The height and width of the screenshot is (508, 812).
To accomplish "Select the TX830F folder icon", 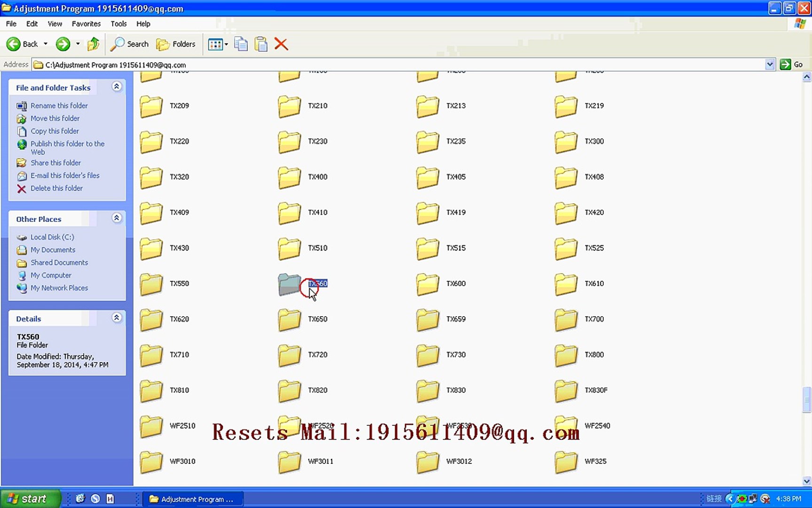I will [566, 391].
